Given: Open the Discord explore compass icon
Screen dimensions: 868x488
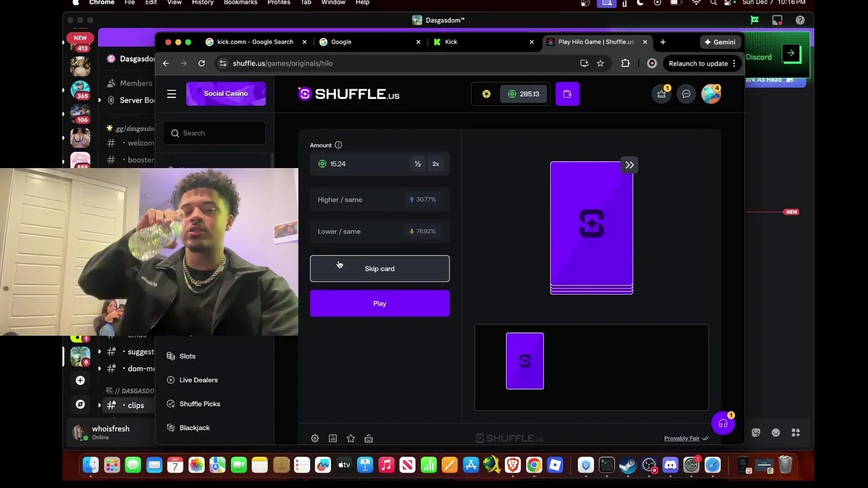Looking at the screenshot, I should click(x=80, y=404).
